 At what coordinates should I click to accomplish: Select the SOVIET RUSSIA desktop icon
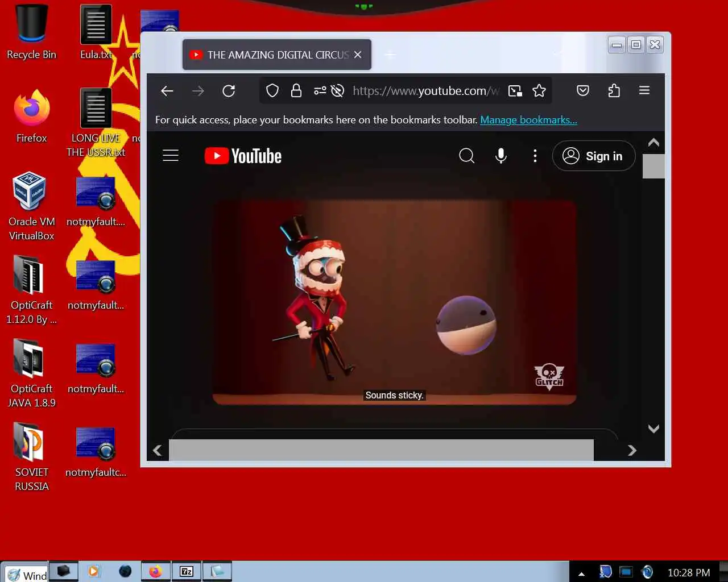31,457
